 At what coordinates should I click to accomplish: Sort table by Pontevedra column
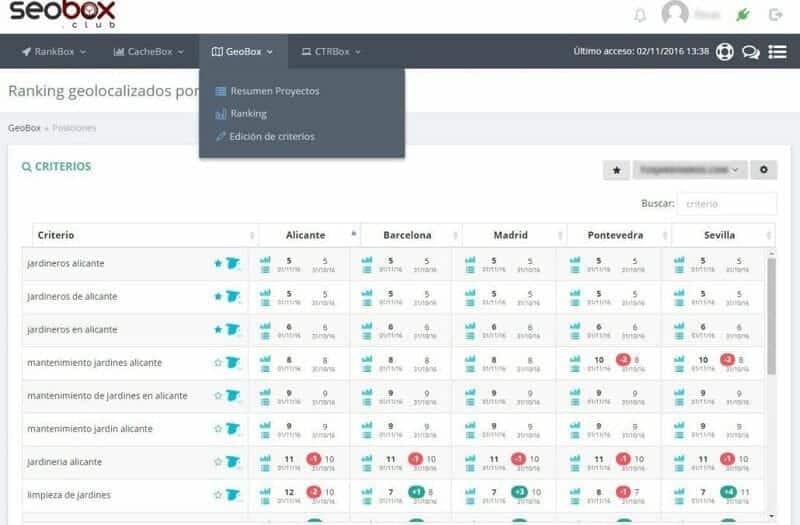(x=619, y=235)
